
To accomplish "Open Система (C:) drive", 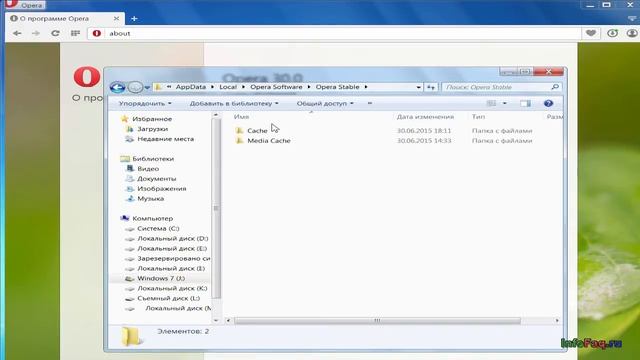I will click(158, 229).
